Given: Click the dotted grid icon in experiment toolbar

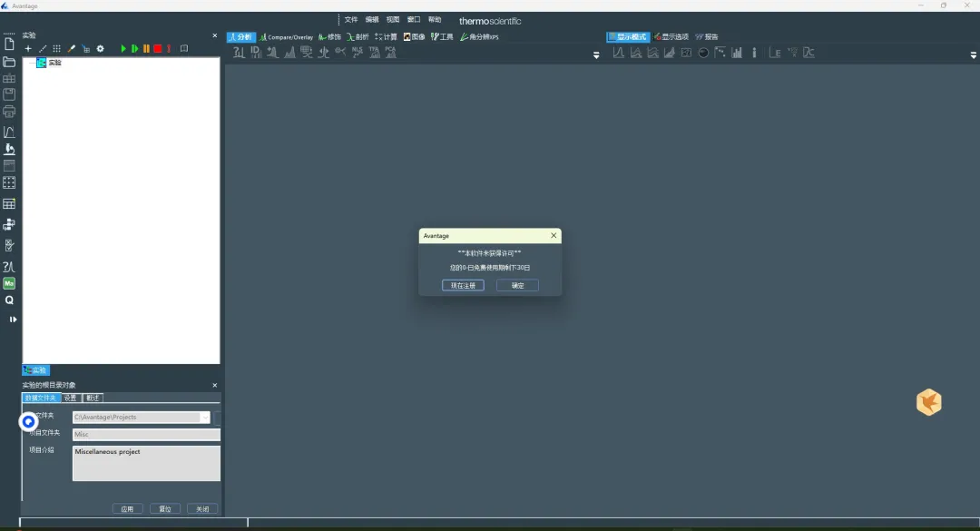Looking at the screenshot, I should [57, 49].
